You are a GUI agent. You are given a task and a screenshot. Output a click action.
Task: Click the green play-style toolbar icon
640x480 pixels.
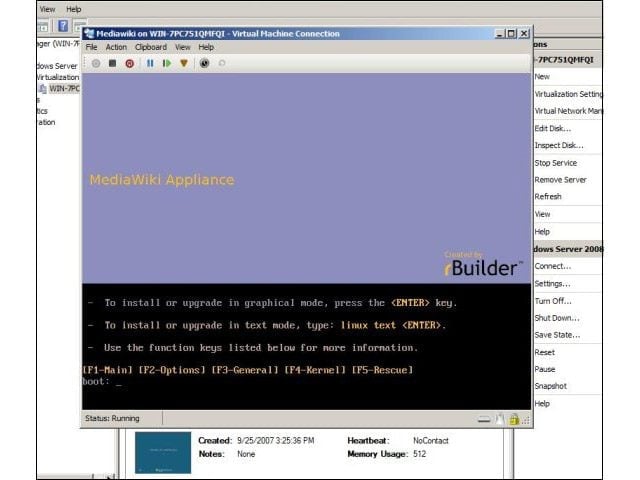(167, 63)
